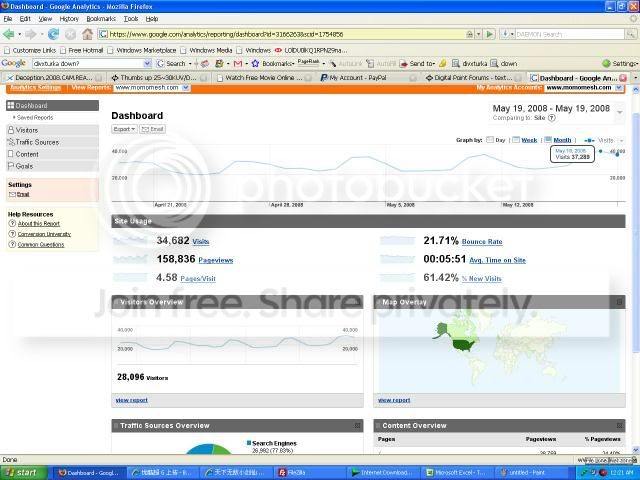Expand Saved Reports in sidebar
Viewport: 640px width, 480px height.
(x=33, y=118)
